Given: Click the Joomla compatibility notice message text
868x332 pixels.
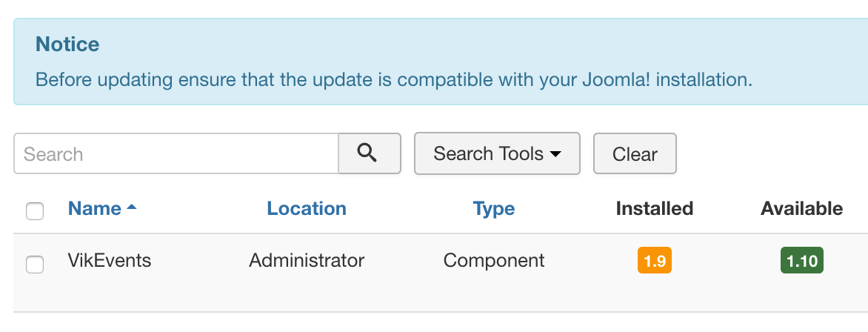Looking at the screenshot, I should point(394,80).
